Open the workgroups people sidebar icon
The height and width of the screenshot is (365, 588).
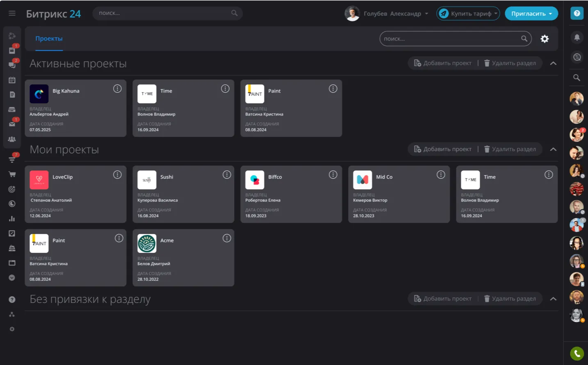[x=12, y=139]
